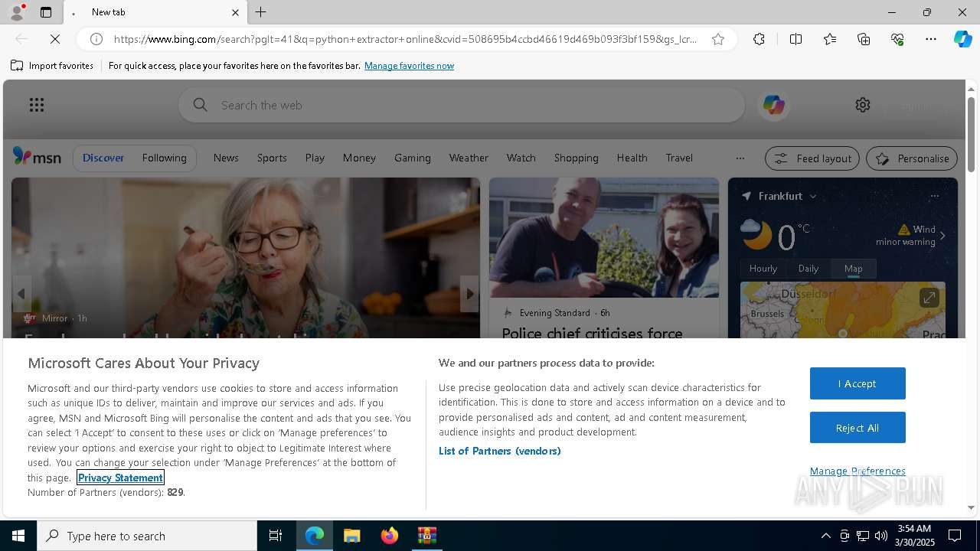Go to next carousel story
Image resolution: width=980 pixels, height=551 pixels.
coord(469,294)
